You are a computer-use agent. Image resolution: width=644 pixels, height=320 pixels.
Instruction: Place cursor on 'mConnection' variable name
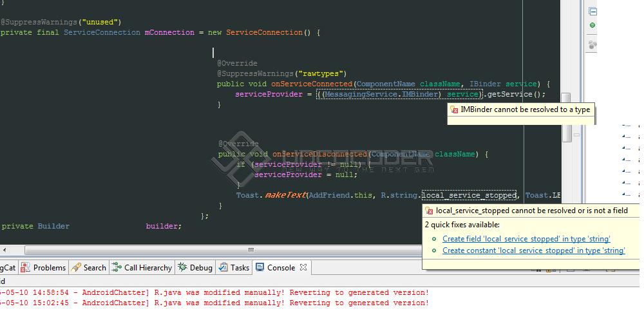coord(169,32)
